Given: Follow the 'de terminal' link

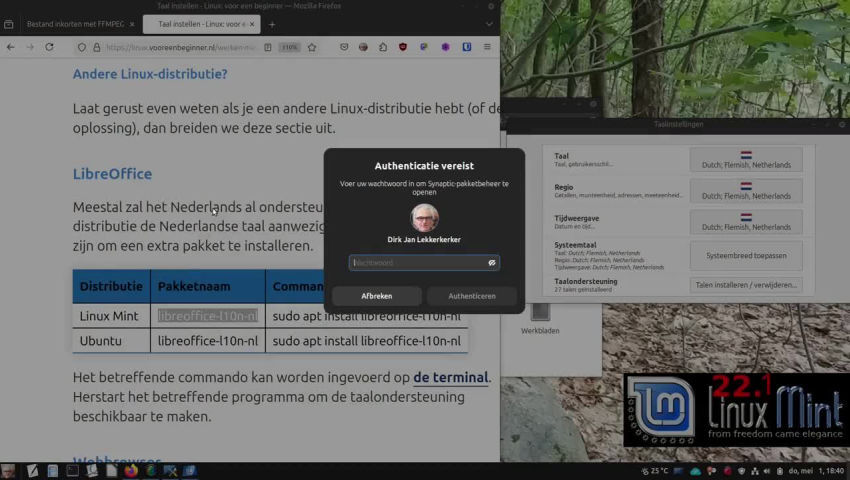Looking at the screenshot, I should 450,377.
